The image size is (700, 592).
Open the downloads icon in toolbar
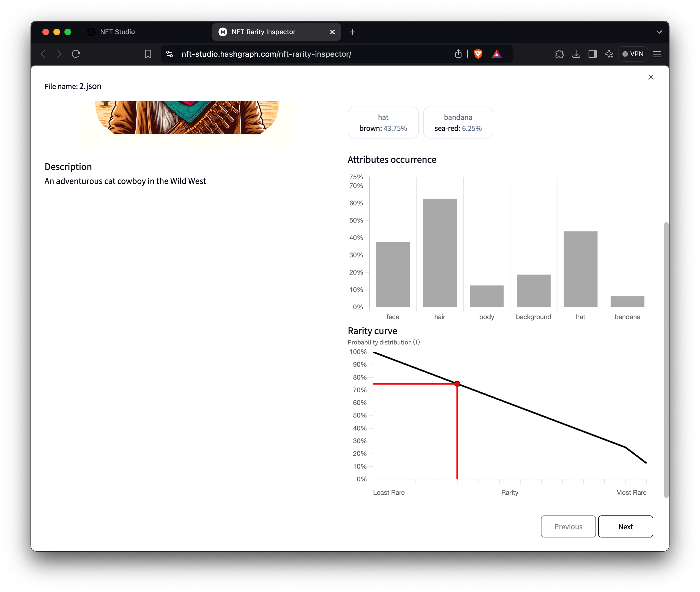(576, 54)
